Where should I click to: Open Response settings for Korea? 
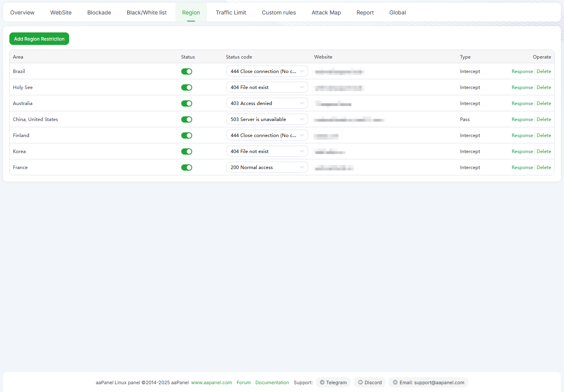[x=522, y=151]
